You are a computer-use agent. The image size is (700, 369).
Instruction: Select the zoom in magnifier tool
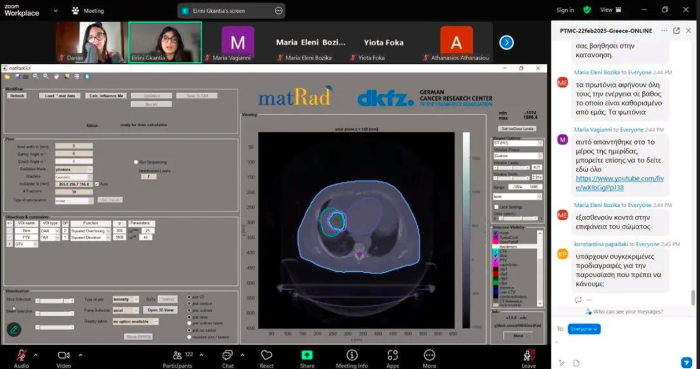coord(36,77)
